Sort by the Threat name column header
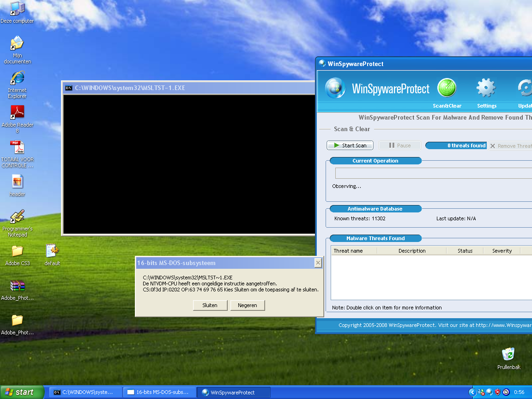532x399 pixels. tap(354, 251)
